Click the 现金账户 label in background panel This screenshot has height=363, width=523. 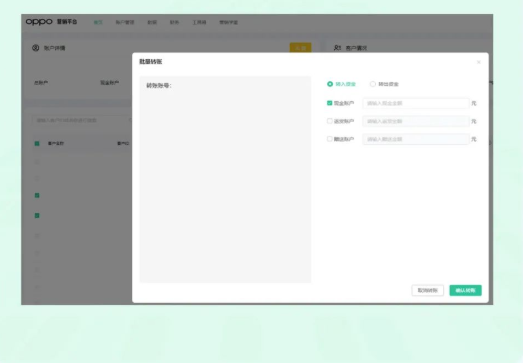(110, 83)
